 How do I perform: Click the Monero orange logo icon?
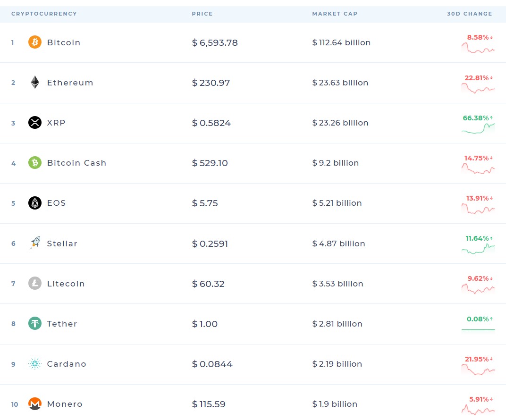click(35, 403)
